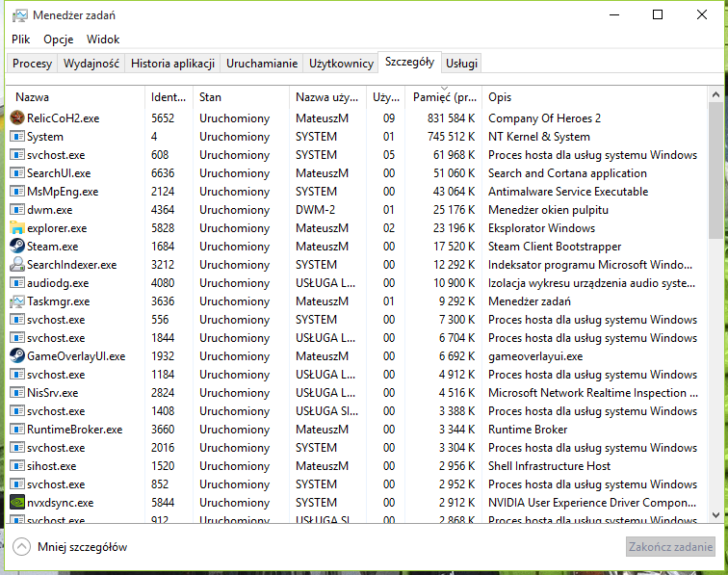
Task: Click the MsMpEng.exe process icon
Action: (x=17, y=192)
